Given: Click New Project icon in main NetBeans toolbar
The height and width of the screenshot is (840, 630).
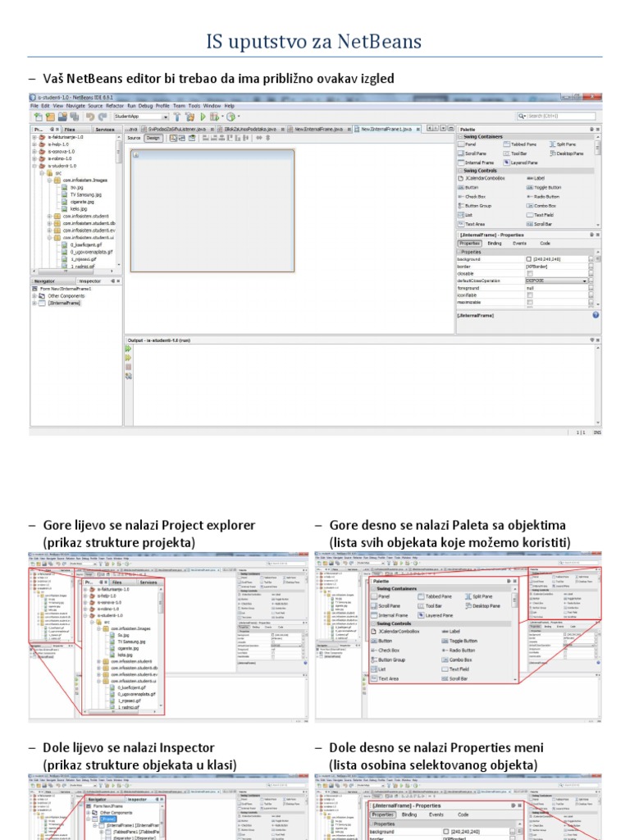Looking at the screenshot, I should [50, 116].
